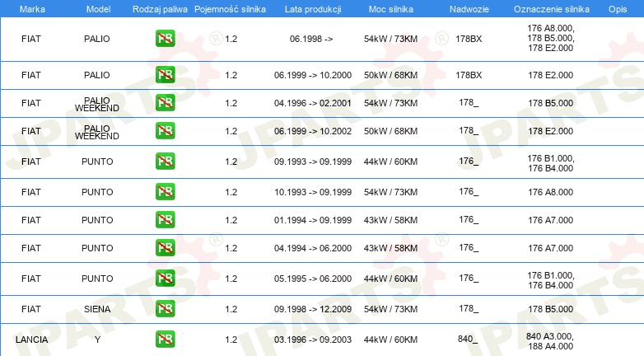
Task: Click the Nadwozie column header
Action: click(x=469, y=9)
